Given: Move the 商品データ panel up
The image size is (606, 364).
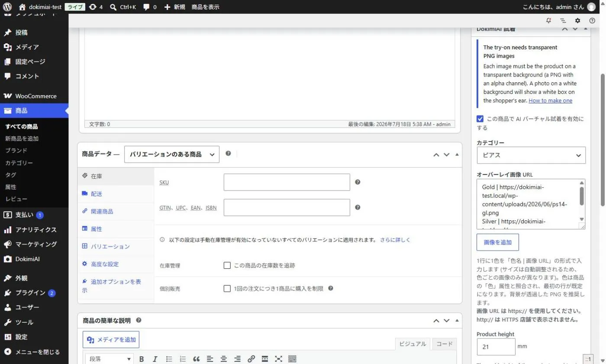Looking at the screenshot, I should [x=436, y=155].
